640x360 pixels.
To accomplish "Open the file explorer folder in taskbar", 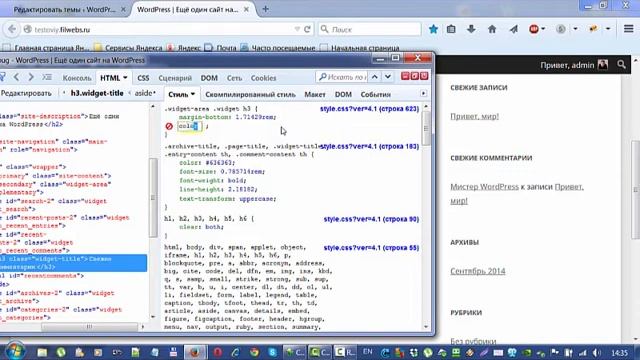I will 42,352.
